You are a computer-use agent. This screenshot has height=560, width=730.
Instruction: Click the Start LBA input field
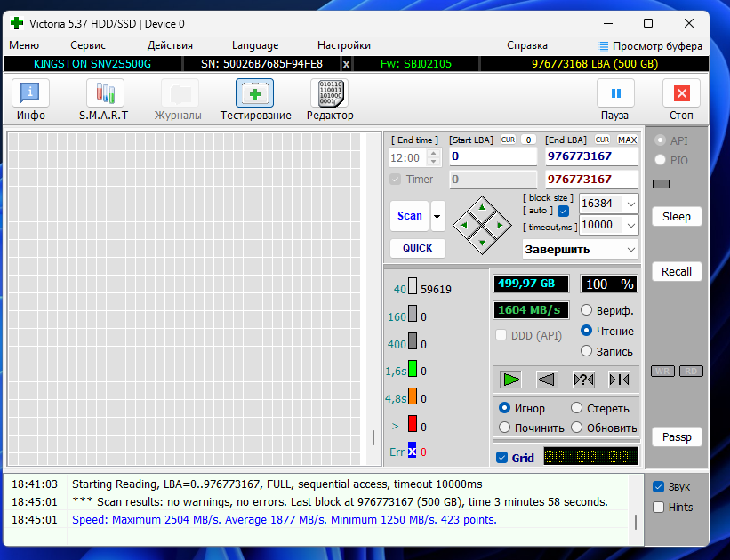[493, 156]
